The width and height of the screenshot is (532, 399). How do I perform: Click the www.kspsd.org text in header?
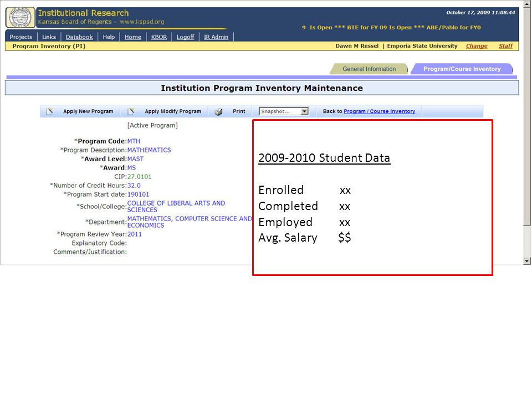(142, 22)
